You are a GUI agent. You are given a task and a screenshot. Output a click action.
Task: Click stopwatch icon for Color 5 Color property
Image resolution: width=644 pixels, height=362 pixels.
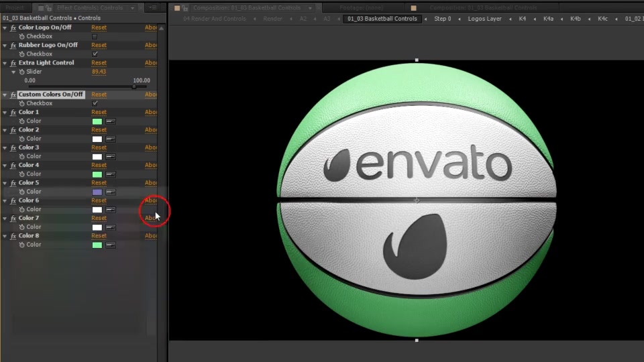pos(21,192)
